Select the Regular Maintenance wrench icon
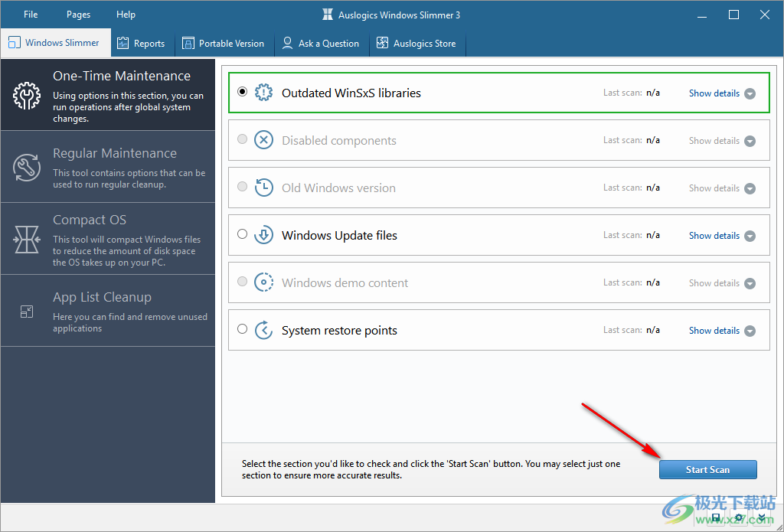 point(27,168)
